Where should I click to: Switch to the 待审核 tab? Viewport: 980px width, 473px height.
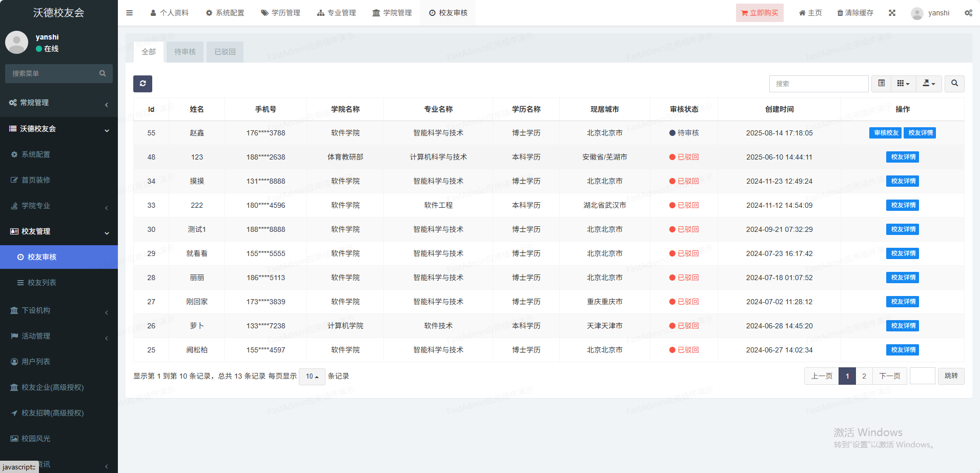(185, 52)
